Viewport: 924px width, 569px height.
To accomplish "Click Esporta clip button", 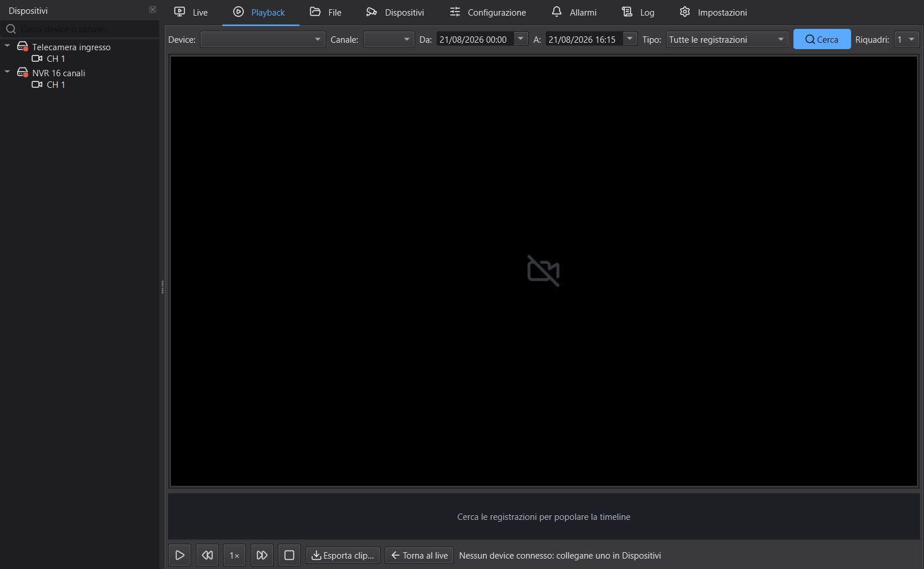I will (x=343, y=555).
